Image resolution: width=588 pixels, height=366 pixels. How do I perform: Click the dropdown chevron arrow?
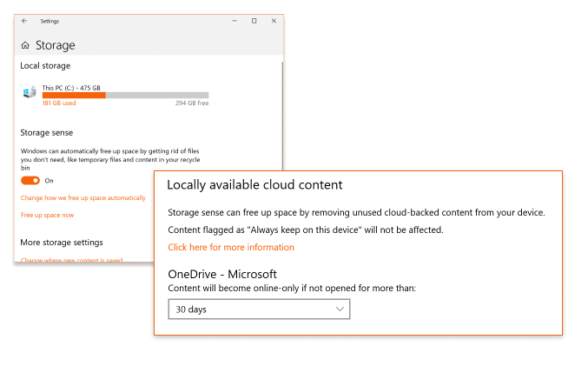click(x=340, y=309)
